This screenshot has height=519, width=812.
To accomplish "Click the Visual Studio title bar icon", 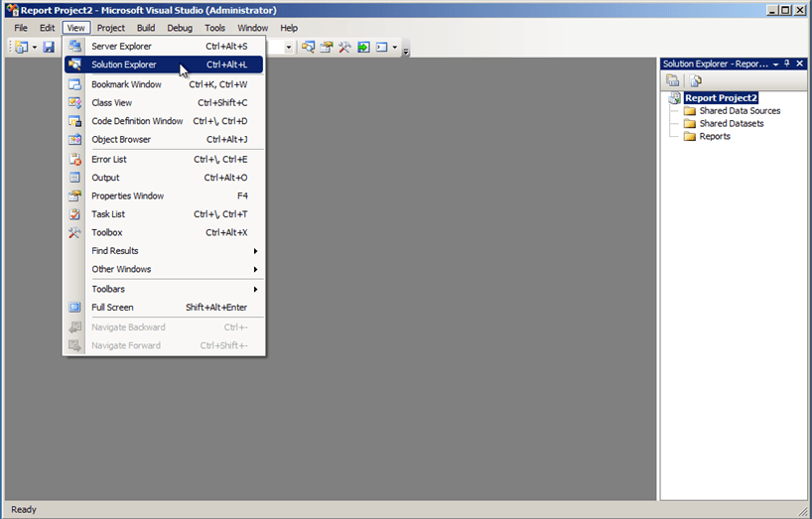I will pyautogui.click(x=12, y=10).
